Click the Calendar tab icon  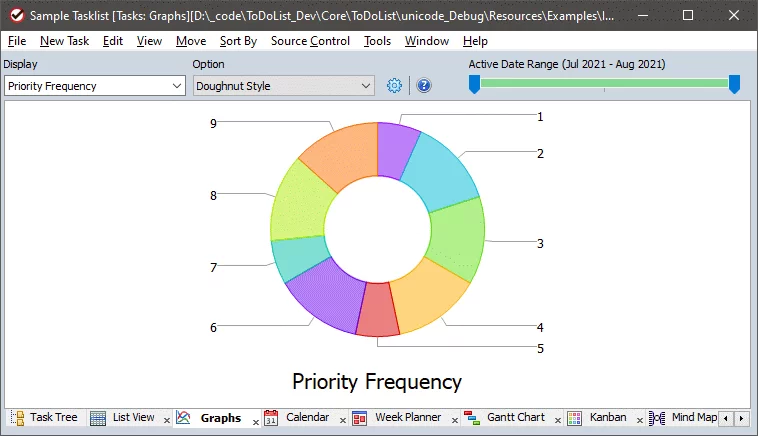[x=271, y=418]
